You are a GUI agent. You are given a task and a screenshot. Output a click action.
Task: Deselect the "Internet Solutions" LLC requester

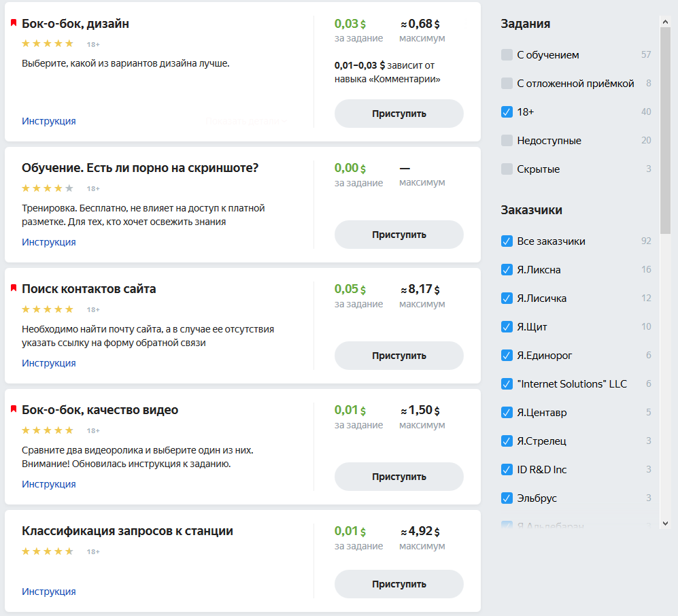[x=507, y=384]
